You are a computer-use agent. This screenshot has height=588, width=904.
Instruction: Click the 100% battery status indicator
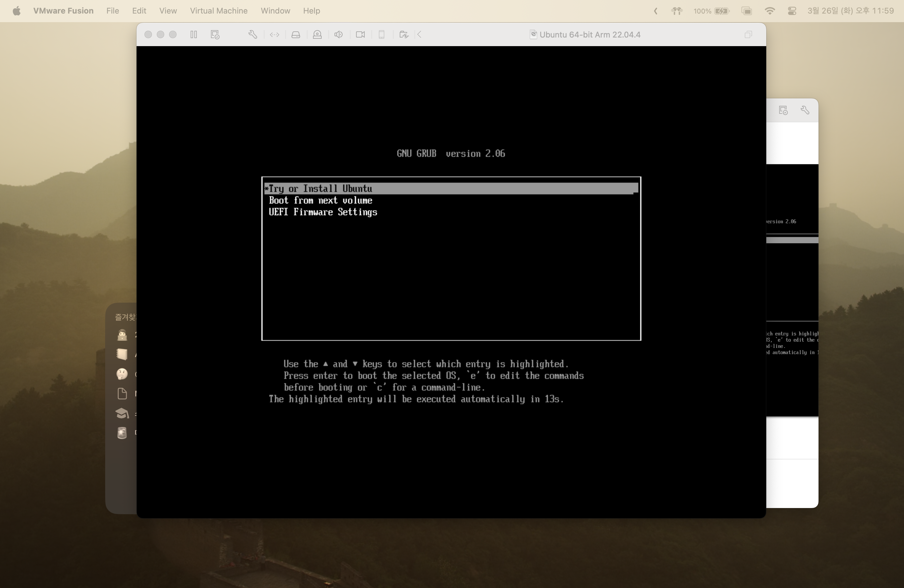click(712, 11)
